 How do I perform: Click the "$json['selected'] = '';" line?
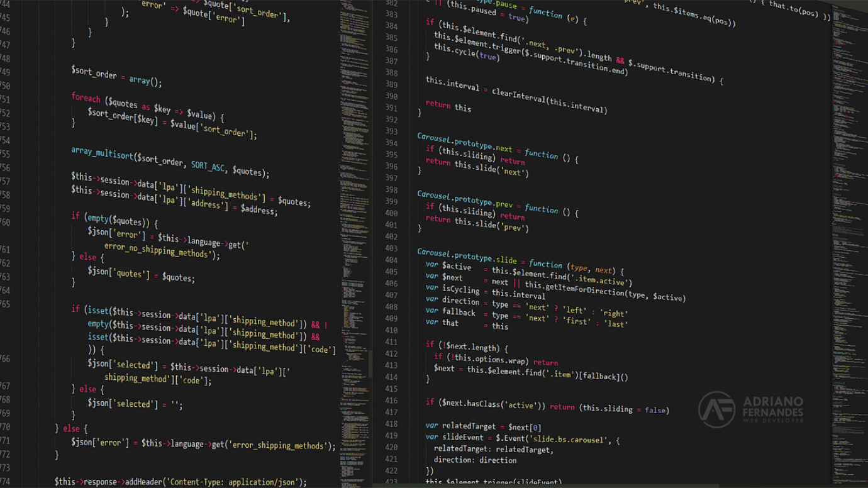click(135, 403)
